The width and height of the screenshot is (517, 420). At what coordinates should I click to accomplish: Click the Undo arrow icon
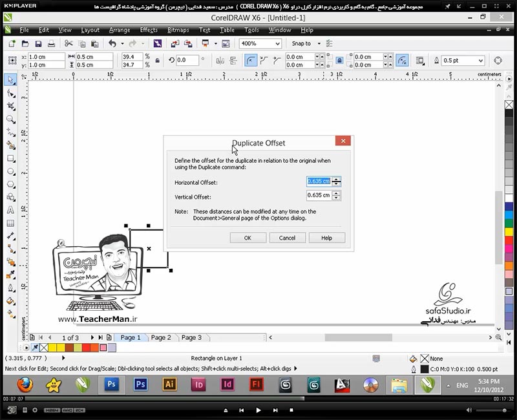pos(112,43)
